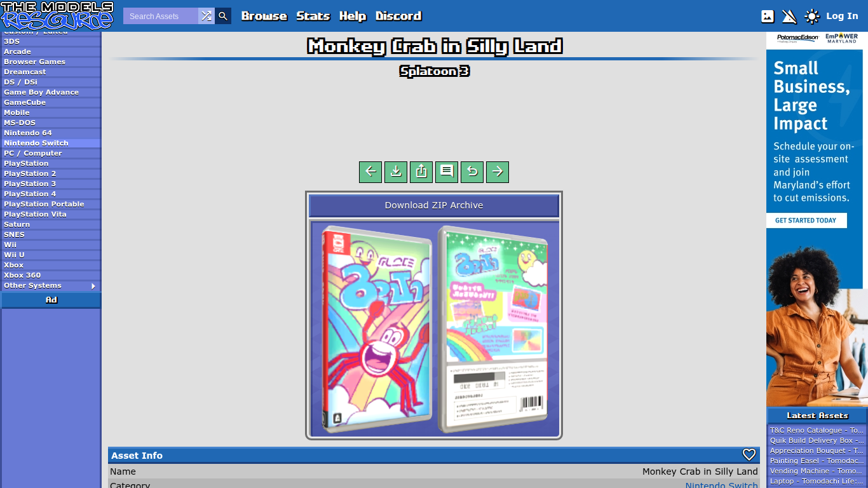Viewport: 868px width, 488px height.
Task: Select DS / DSi in the sidebar
Action: pos(51,82)
